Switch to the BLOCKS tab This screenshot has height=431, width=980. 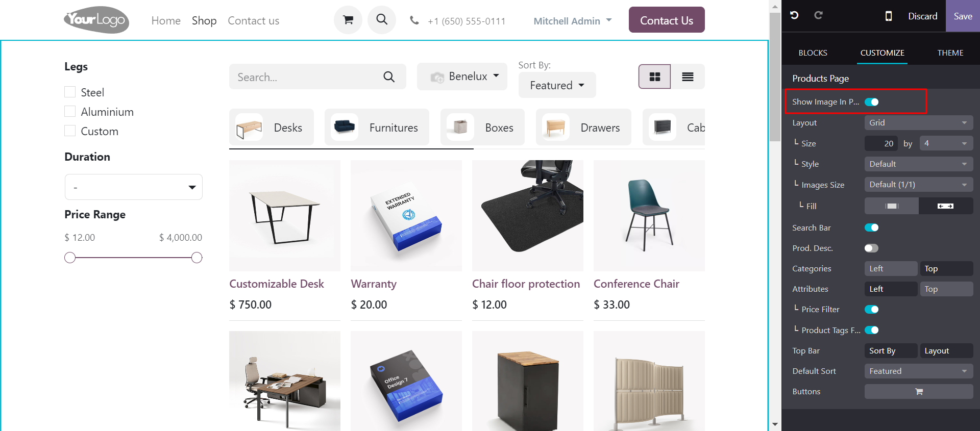point(813,53)
